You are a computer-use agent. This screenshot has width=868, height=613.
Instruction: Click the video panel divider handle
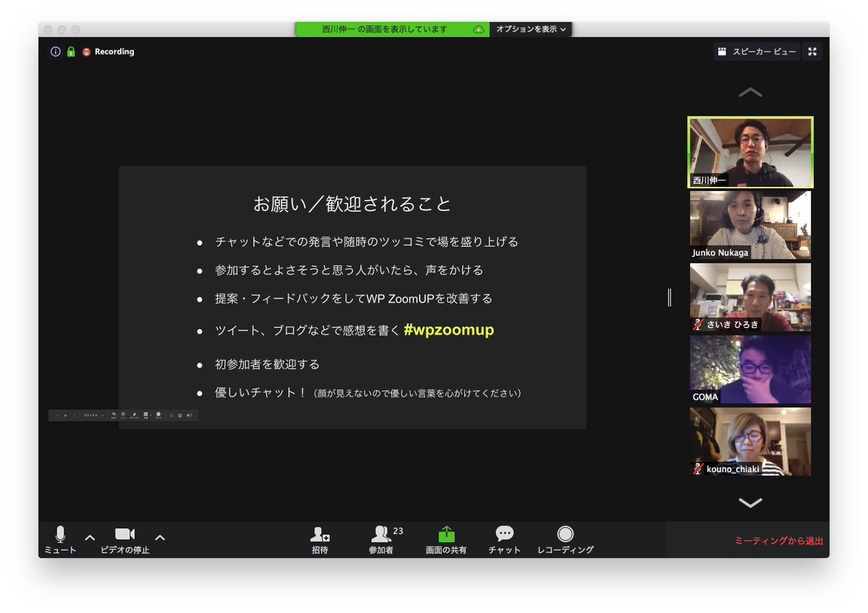(670, 297)
